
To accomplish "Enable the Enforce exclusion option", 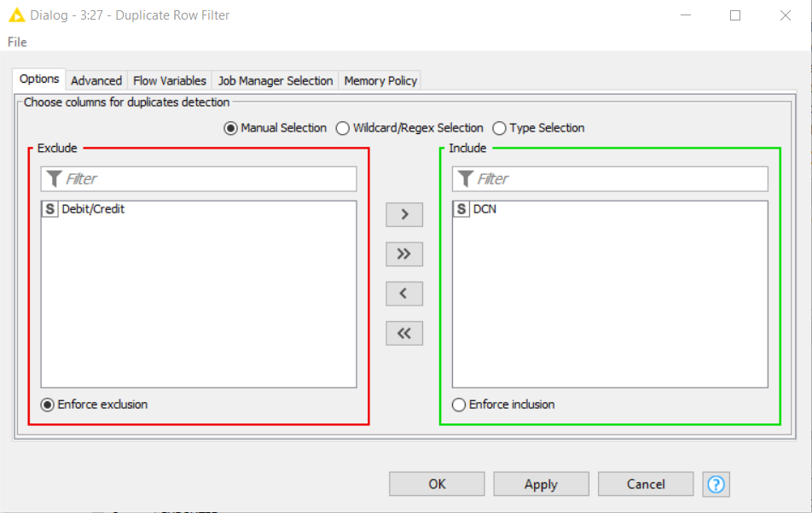I will pyautogui.click(x=48, y=405).
